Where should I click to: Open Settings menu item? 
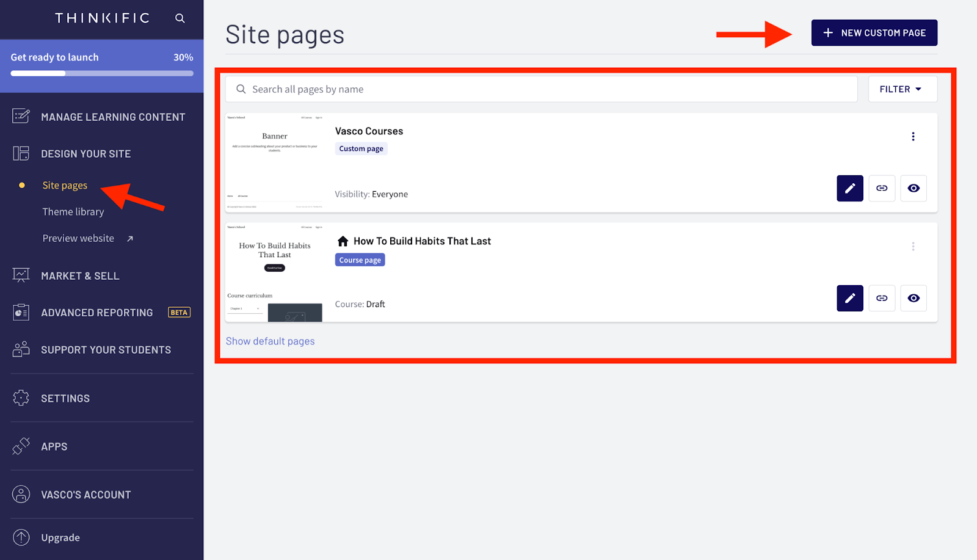pyautogui.click(x=65, y=398)
